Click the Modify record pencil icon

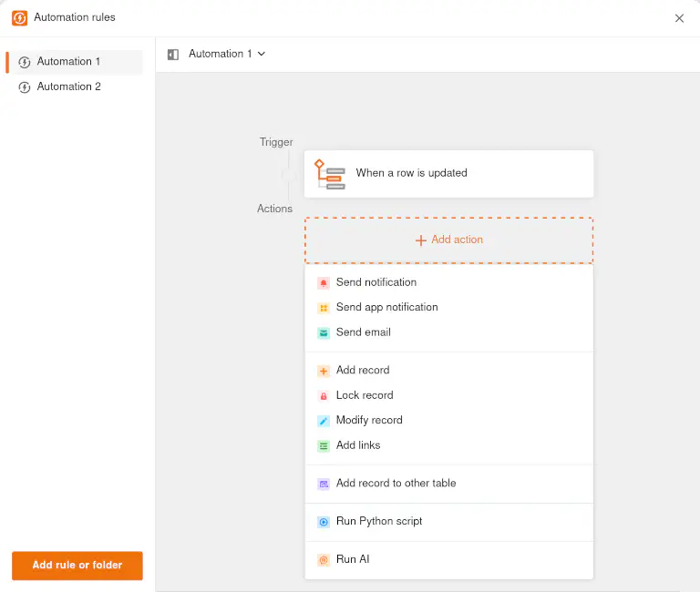click(x=324, y=421)
